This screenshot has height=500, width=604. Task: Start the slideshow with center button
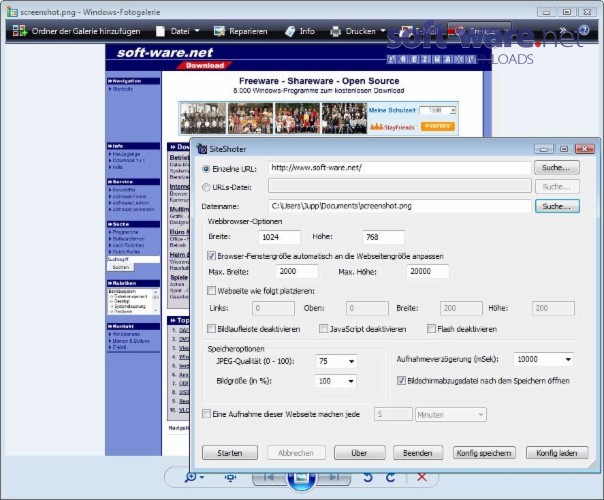click(x=301, y=479)
